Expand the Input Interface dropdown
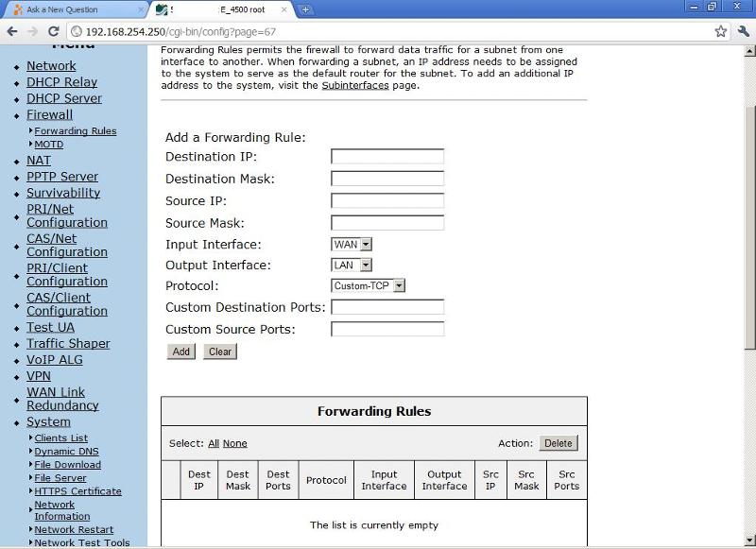This screenshot has width=756, height=549. click(352, 245)
